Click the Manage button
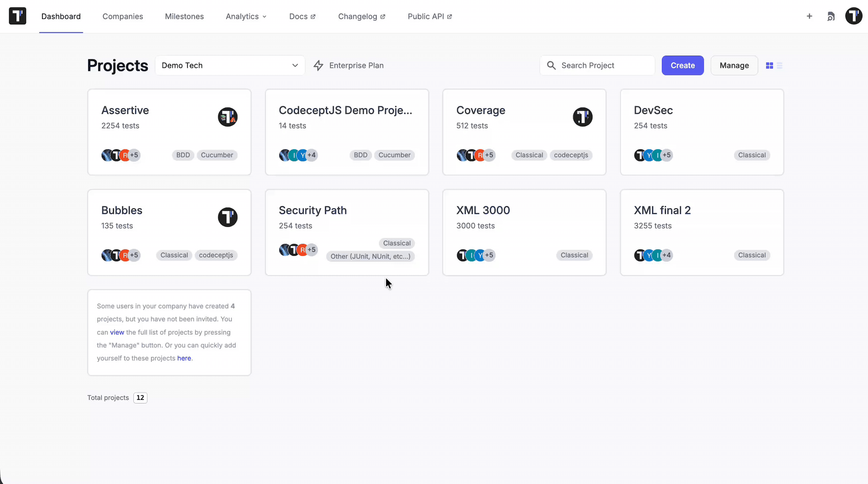The height and width of the screenshot is (484, 868). [734, 66]
